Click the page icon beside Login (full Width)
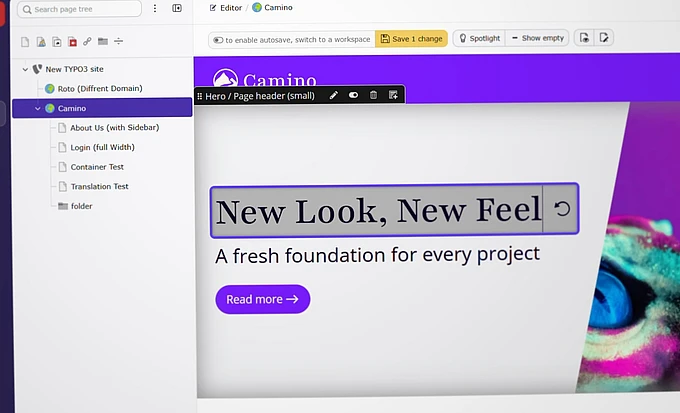 [62, 147]
